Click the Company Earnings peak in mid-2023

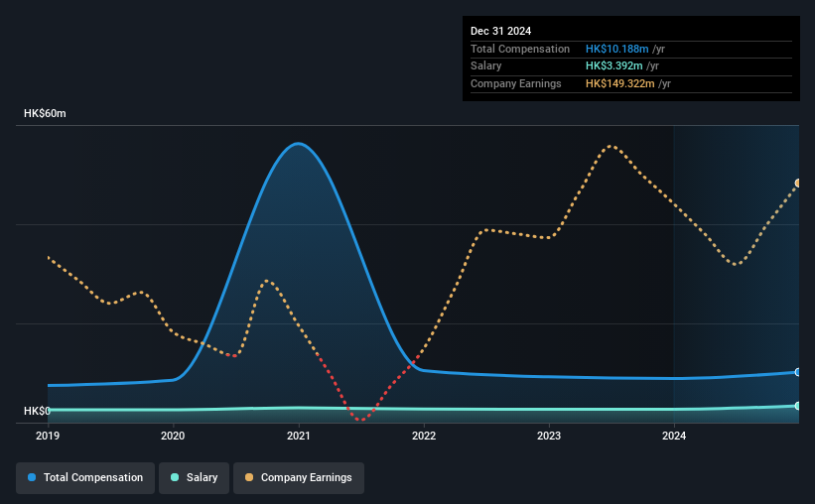[611, 147]
